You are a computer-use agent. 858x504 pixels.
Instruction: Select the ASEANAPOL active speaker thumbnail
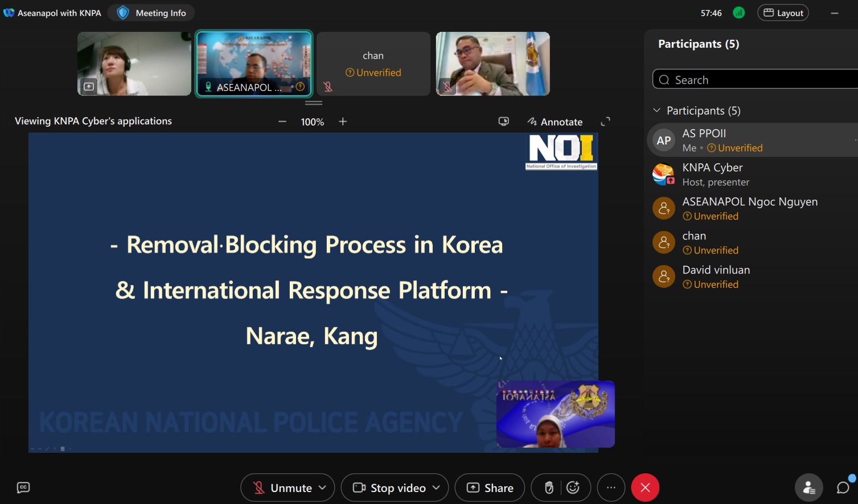254,64
